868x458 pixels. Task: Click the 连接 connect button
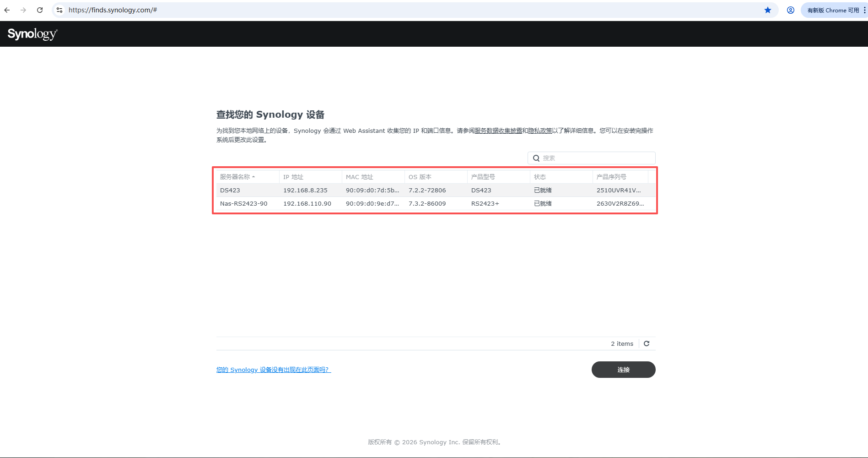click(x=623, y=370)
